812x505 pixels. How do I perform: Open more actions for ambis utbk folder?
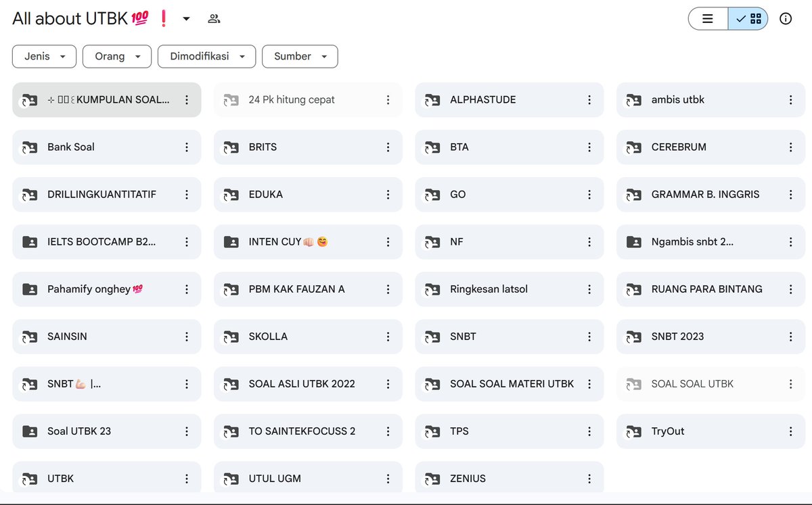790,100
